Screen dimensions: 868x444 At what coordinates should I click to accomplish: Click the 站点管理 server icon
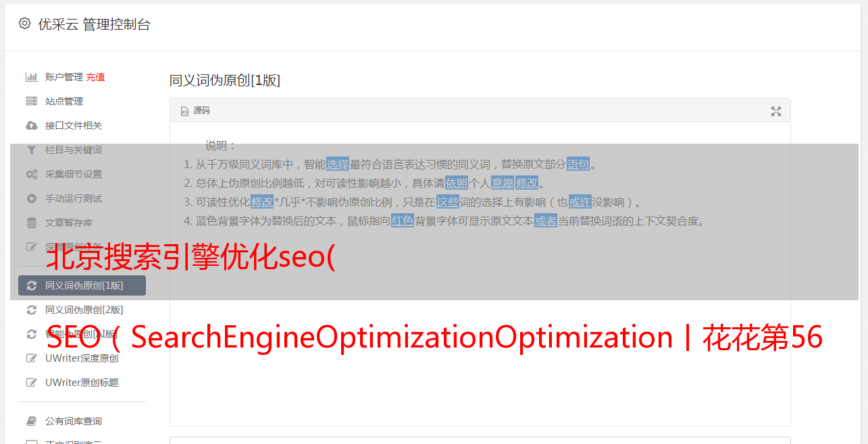(x=31, y=101)
